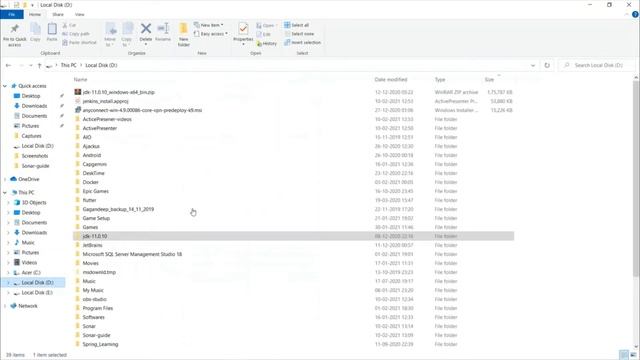Select the Docker folder
The height and width of the screenshot is (360, 640).
click(90, 182)
